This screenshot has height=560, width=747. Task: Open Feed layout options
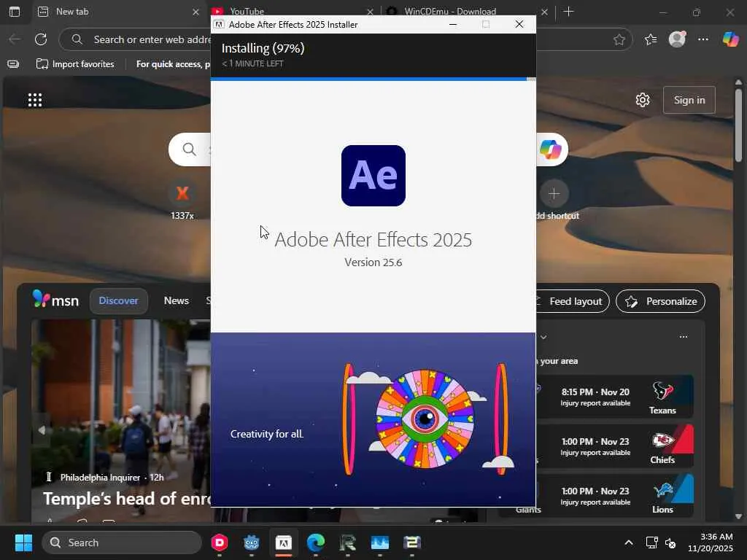tap(572, 301)
